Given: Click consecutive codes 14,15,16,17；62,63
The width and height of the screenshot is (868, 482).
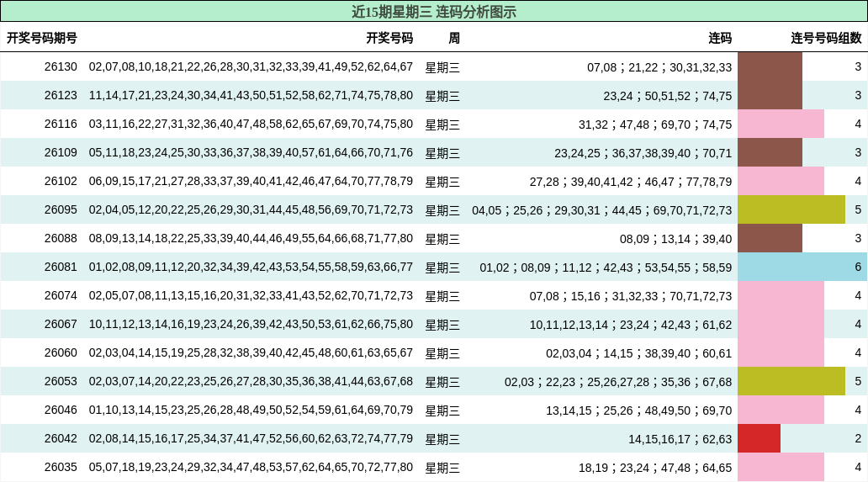Looking at the screenshot, I should (680, 439).
